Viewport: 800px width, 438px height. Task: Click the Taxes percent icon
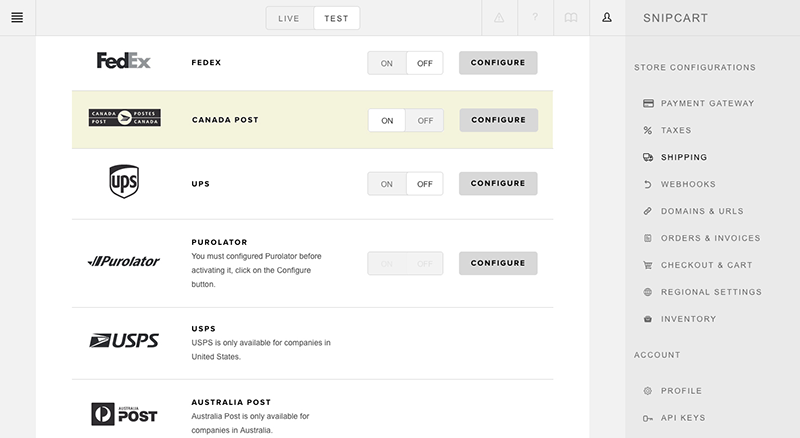click(647, 130)
